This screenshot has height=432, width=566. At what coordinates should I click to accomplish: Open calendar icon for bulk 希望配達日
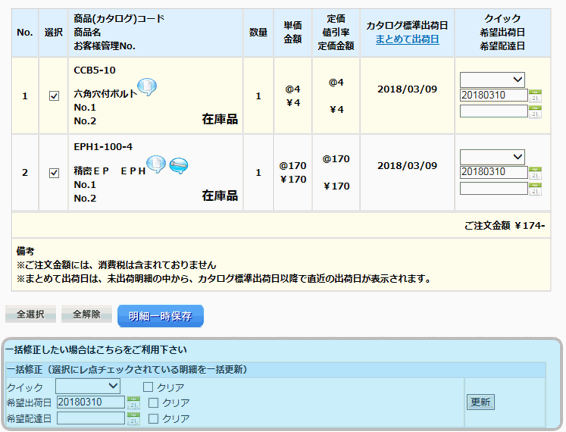[134, 419]
